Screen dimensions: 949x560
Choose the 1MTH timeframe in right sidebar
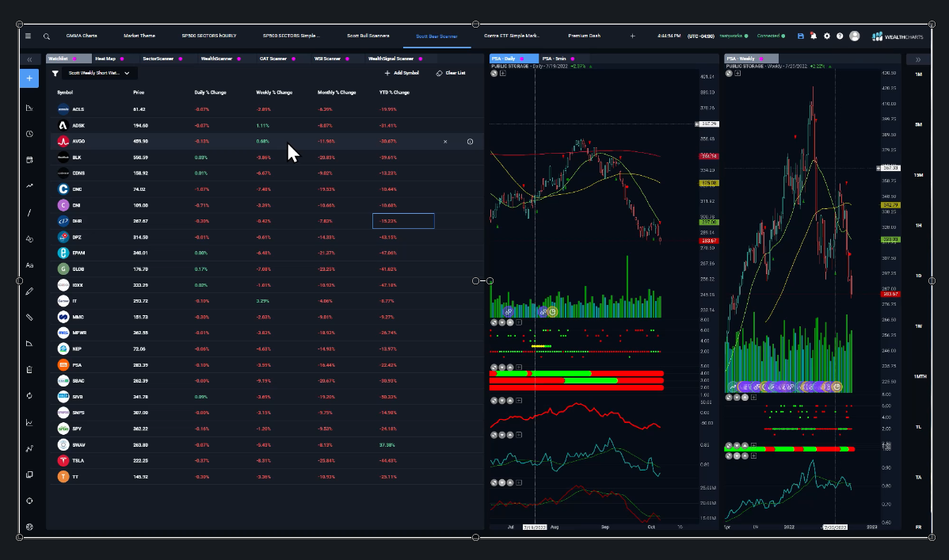tap(920, 376)
